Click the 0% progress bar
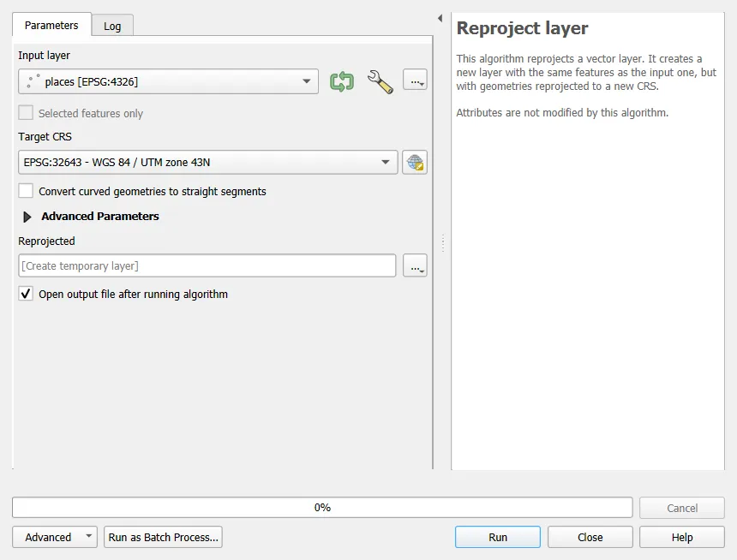Screen dimensions: 737x560 point(322,508)
